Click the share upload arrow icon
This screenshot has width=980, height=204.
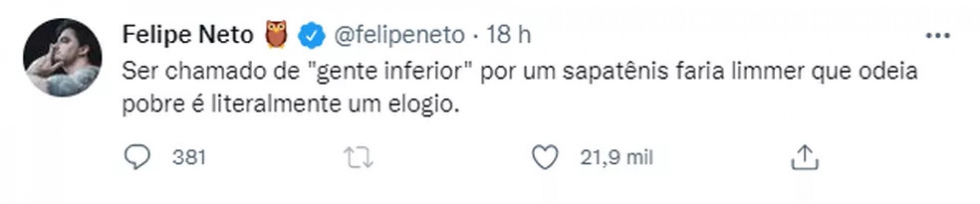(804, 158)
